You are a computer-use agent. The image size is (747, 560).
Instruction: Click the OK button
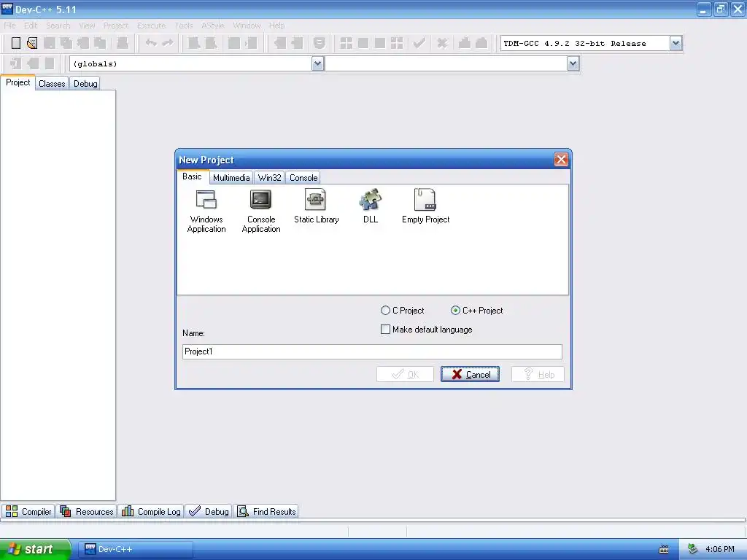click(405, 374)
